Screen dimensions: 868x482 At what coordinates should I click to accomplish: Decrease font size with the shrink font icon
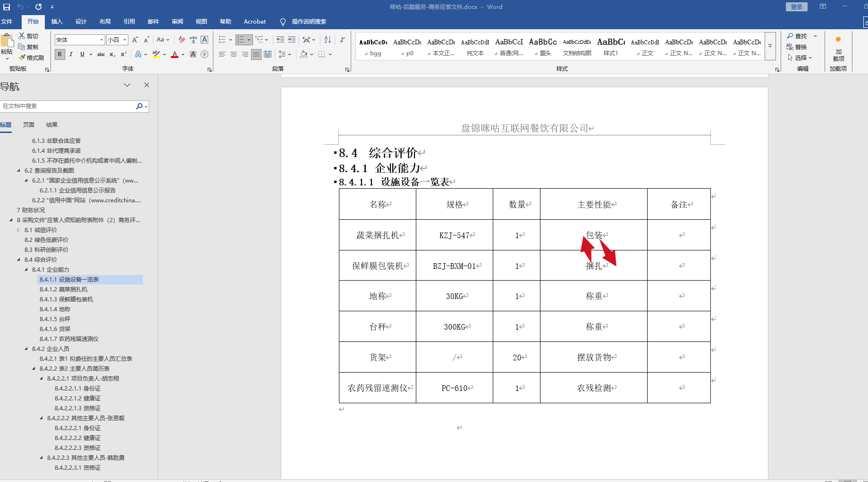(x=146, y=40)
